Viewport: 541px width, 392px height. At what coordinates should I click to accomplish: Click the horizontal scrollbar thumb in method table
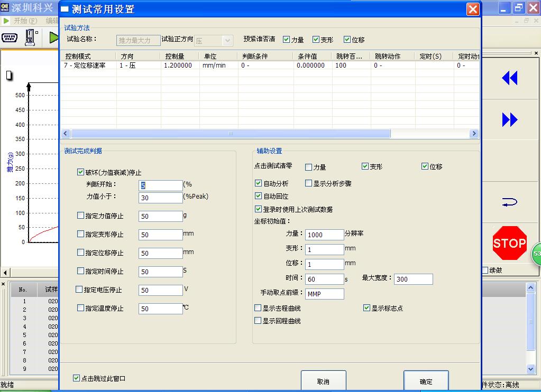click(x=231, y=134)
